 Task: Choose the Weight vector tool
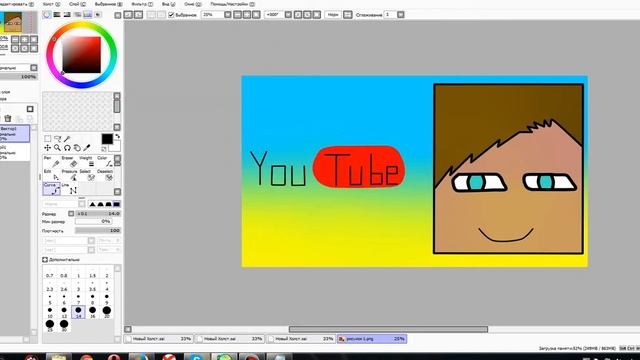87,162
